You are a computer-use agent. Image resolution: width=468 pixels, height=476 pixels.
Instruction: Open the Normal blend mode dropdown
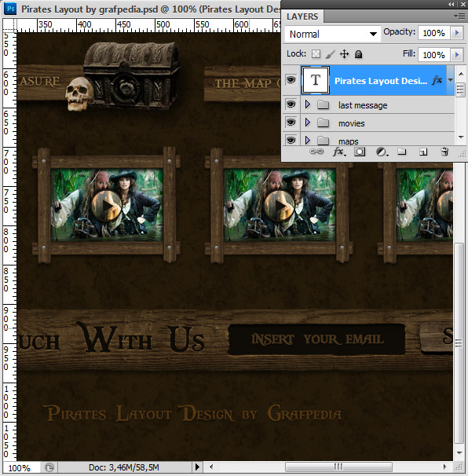click(x=332, y=34)
